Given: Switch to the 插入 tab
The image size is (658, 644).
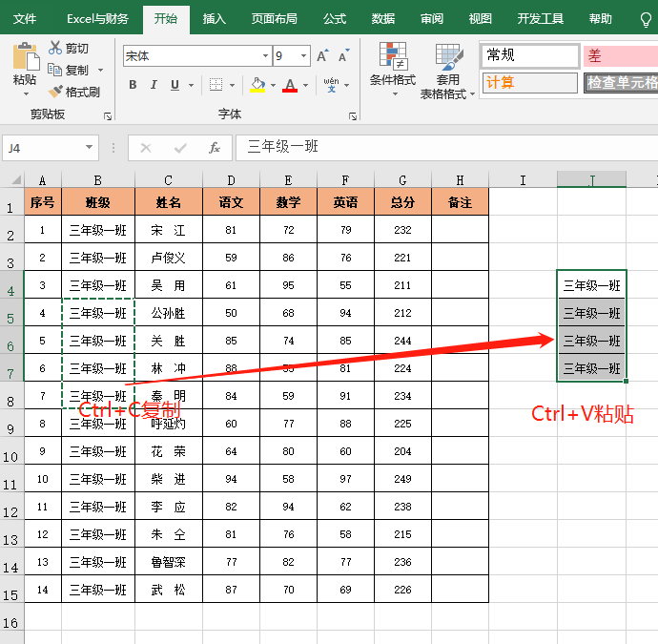Looking at the screenshot, I should click(215, 19).
